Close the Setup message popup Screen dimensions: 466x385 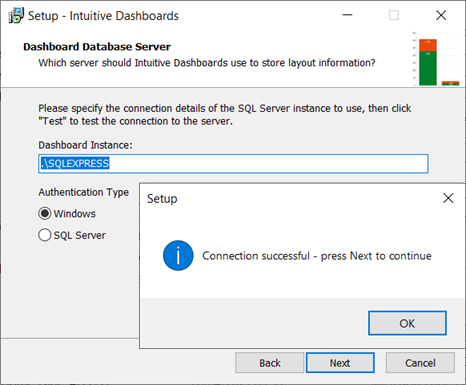pyautogui.click(x=448, y=198)
